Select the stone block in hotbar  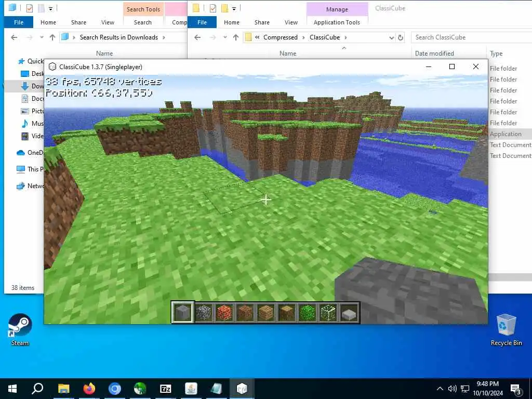click(182, 312)
